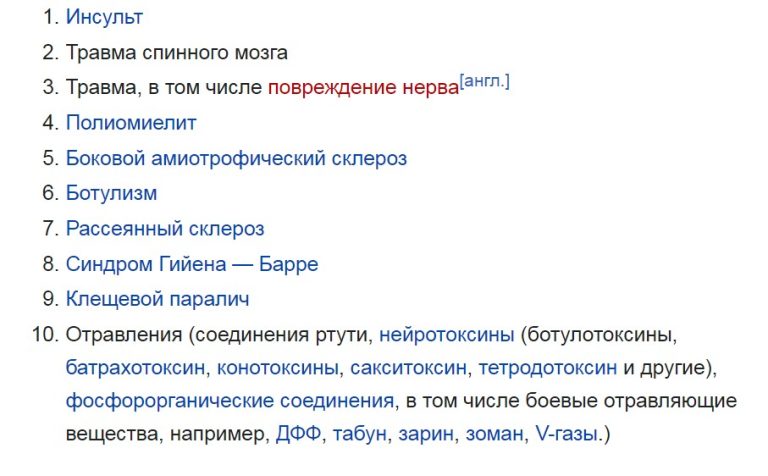Click the табун link
The width and height of the screenshot is (768, 476).
[x=360, y=434]
